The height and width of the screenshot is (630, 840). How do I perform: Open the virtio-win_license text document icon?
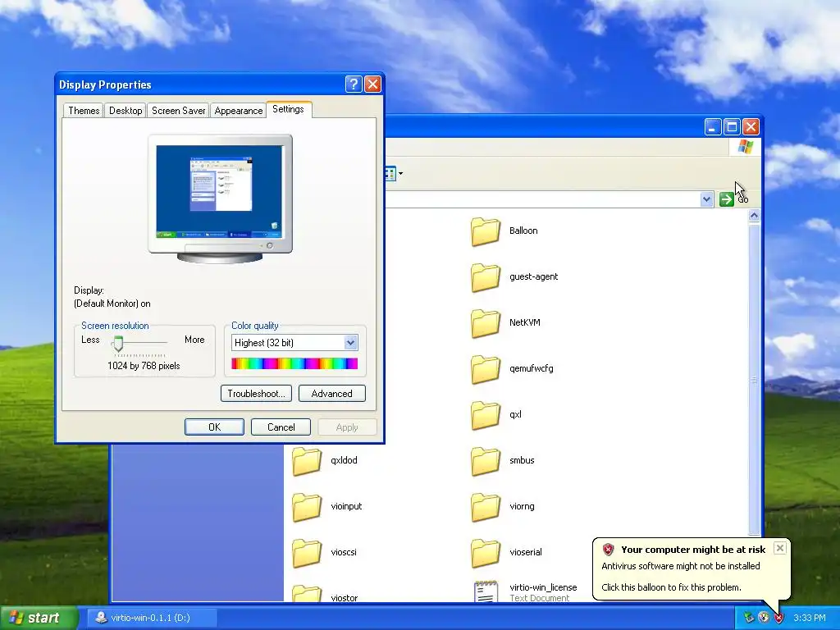pyautogui.click(x=486, y=591)
